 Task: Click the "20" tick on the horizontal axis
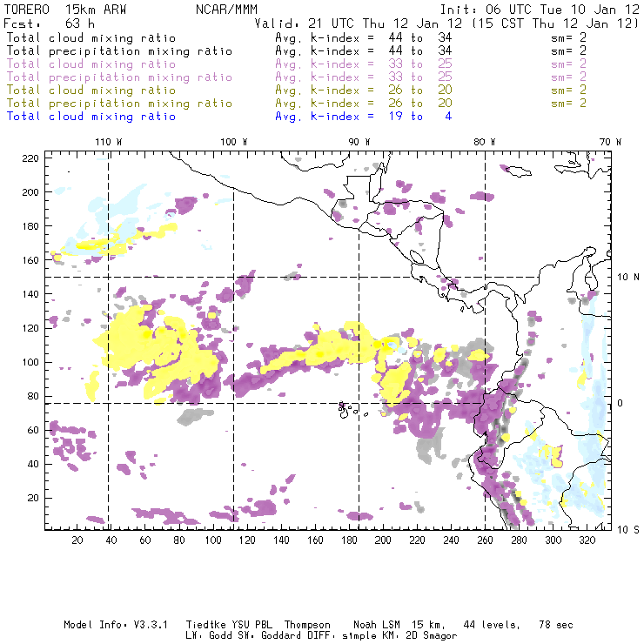(77, 540)
